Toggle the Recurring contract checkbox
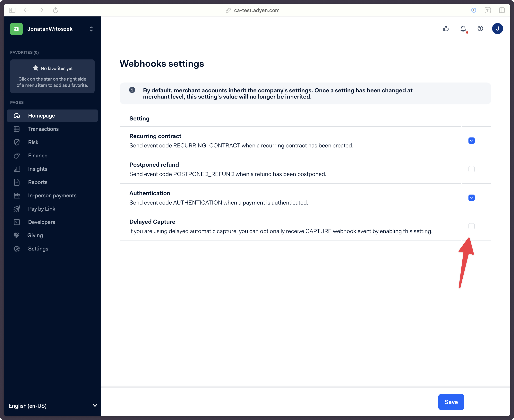The width and height of the screenshot is (514, 420). 472,141
